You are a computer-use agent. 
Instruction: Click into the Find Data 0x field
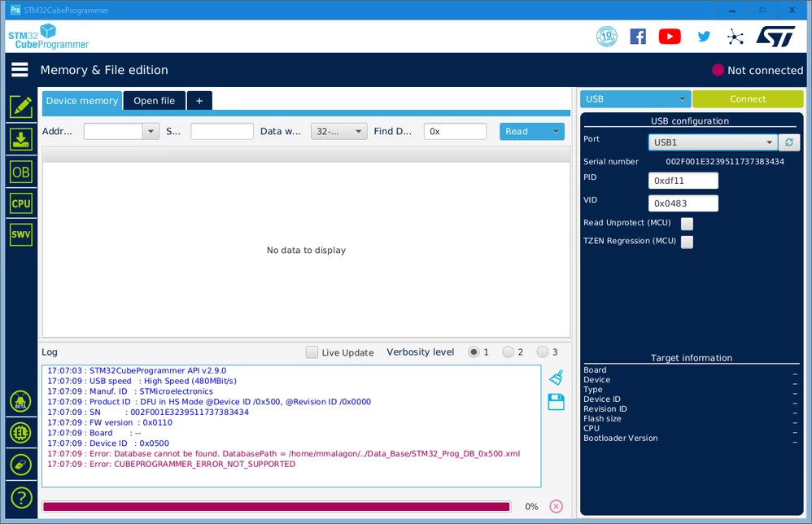pyautogui.click(x=455, y=132)
